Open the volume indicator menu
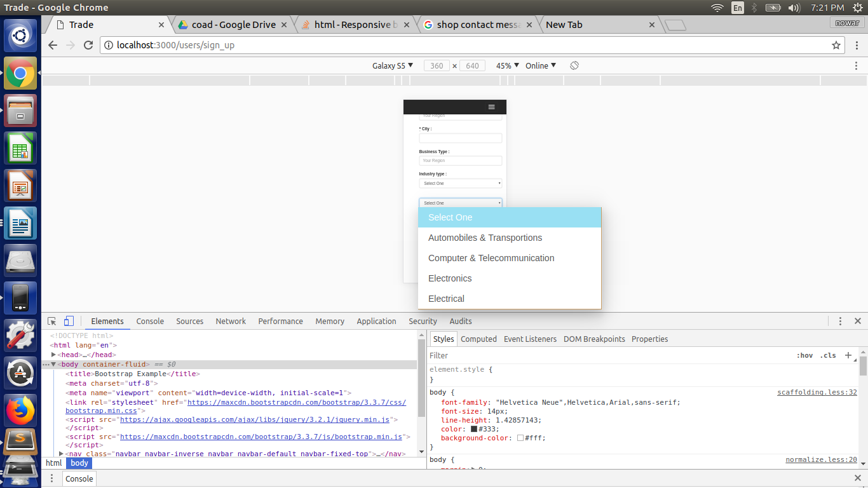The image size is (868, 488). coord(794,8)
